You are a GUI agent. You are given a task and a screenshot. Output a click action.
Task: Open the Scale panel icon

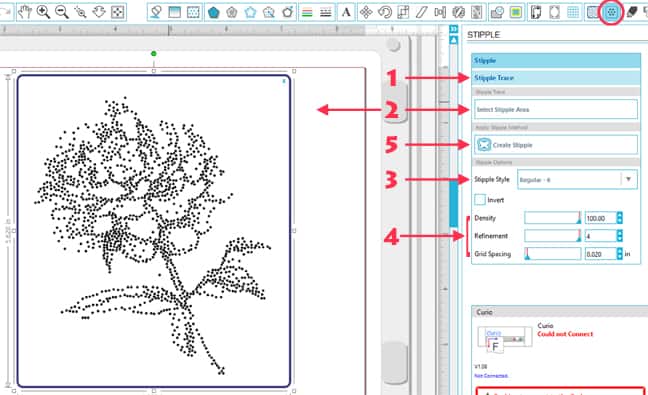(403, 12)
